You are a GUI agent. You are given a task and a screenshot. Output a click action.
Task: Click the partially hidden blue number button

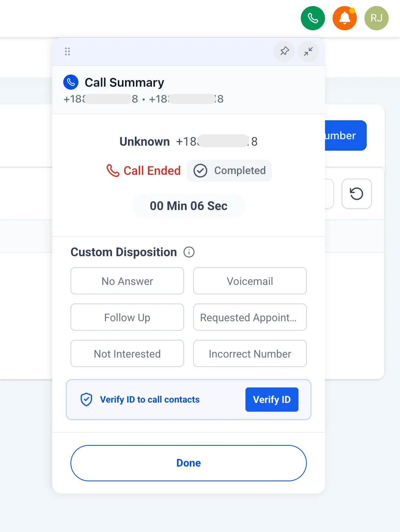coord(345,135)
